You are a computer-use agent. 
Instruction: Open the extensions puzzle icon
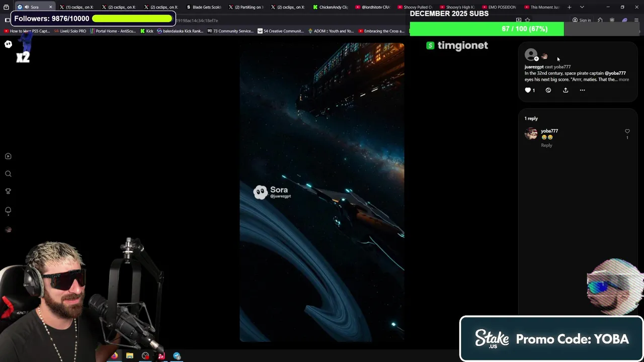(x=600, y=21)
